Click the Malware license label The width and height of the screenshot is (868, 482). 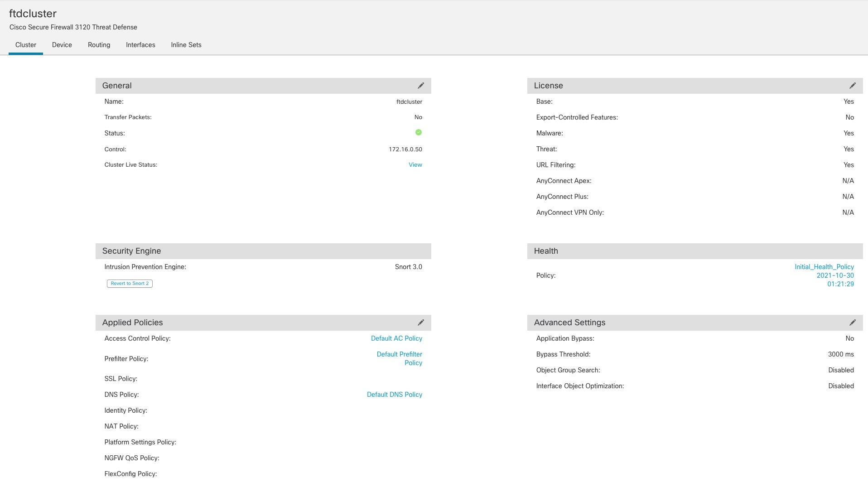[549, 133]
